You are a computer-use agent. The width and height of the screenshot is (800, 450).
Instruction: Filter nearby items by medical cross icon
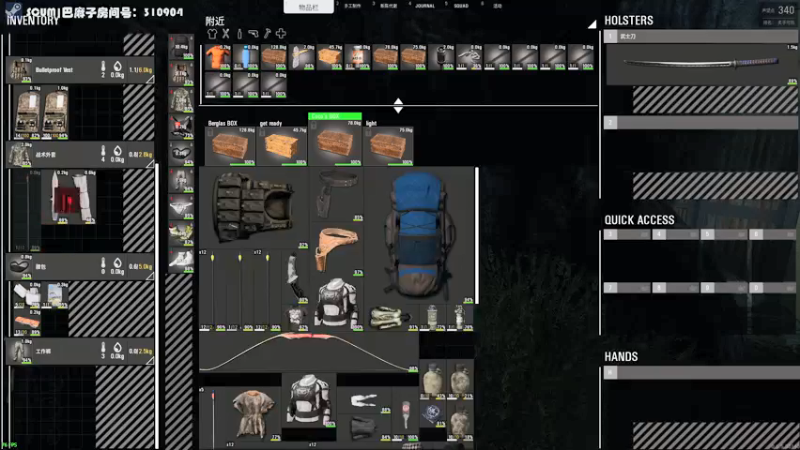281,34
